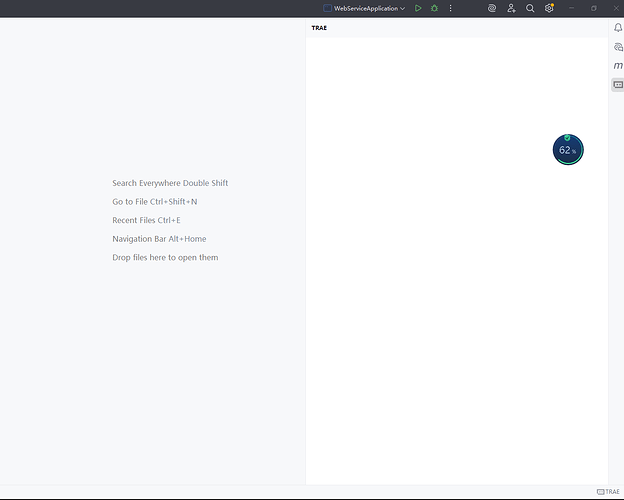Click the 'Navigation Bar Alt+Home' hint
Screen dimensions: 624x500
click(159, 239)
